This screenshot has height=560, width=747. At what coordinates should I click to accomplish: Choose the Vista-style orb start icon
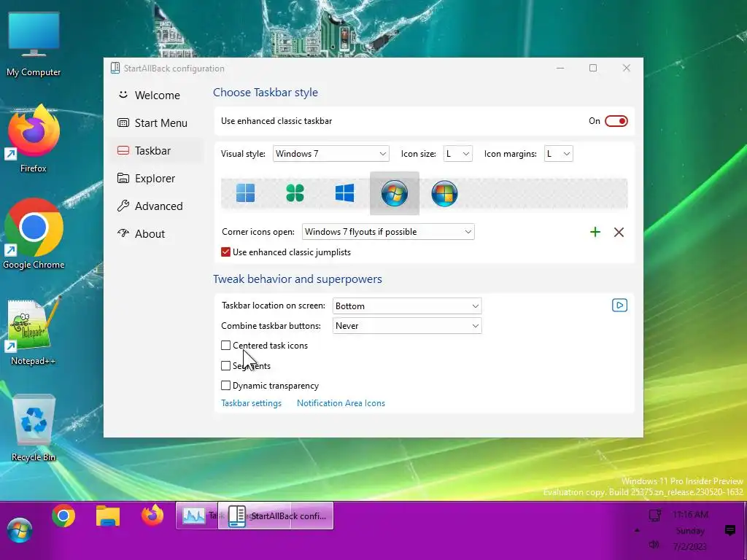(x=444, y=193)
